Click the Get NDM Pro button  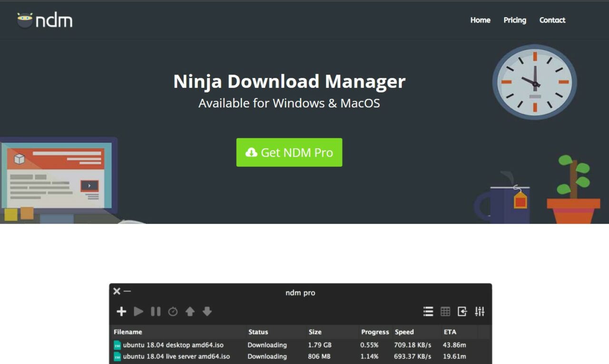tap(289, 153)
